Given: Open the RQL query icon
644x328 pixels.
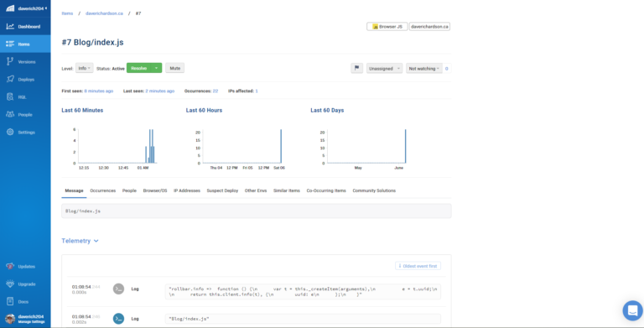Looking at the screenshot, I should (x=10, y=97).
